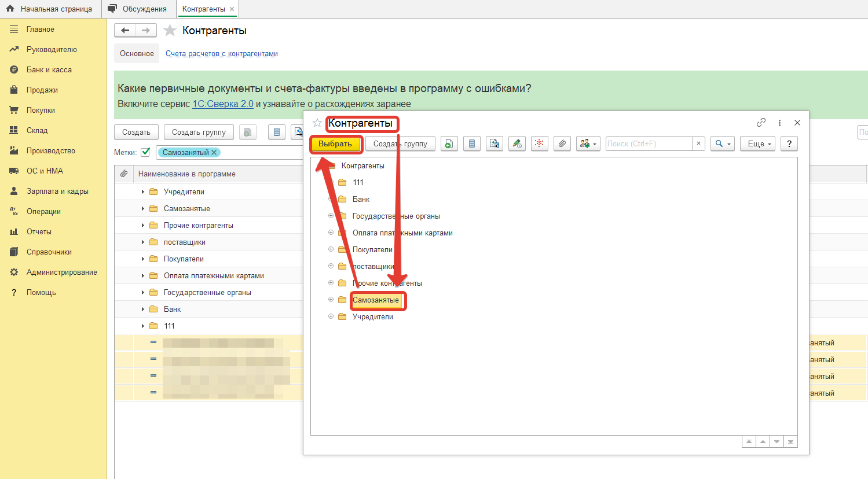Click the get-link chain icon in dialog header
The width and height of the screenshot is (868, 479).
tap(761, 123)
